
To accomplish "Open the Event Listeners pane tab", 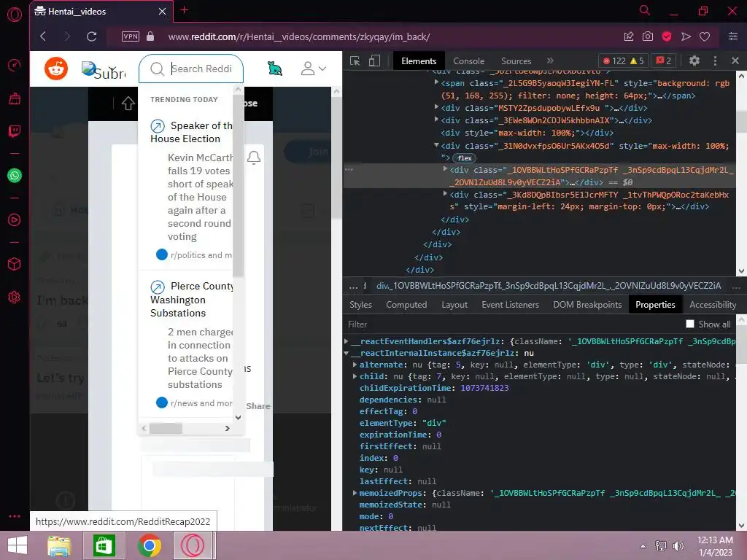I will [x=510, y=305].
